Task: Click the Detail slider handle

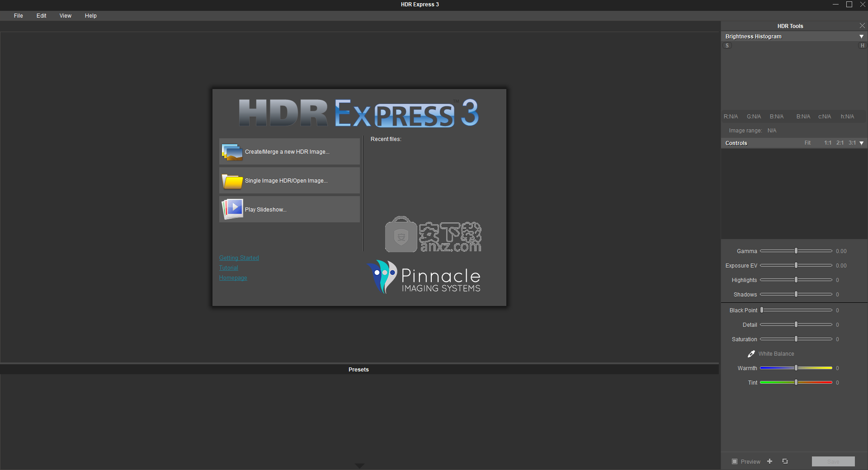Action: click(x=796, y=324)
